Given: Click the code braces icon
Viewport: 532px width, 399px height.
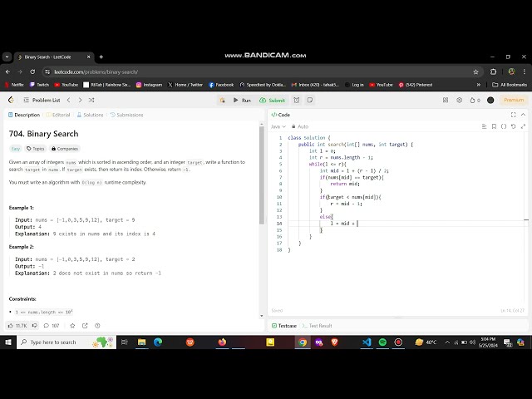Looking at the screenshot, I should pyautogui.click(x=504, y=126).
